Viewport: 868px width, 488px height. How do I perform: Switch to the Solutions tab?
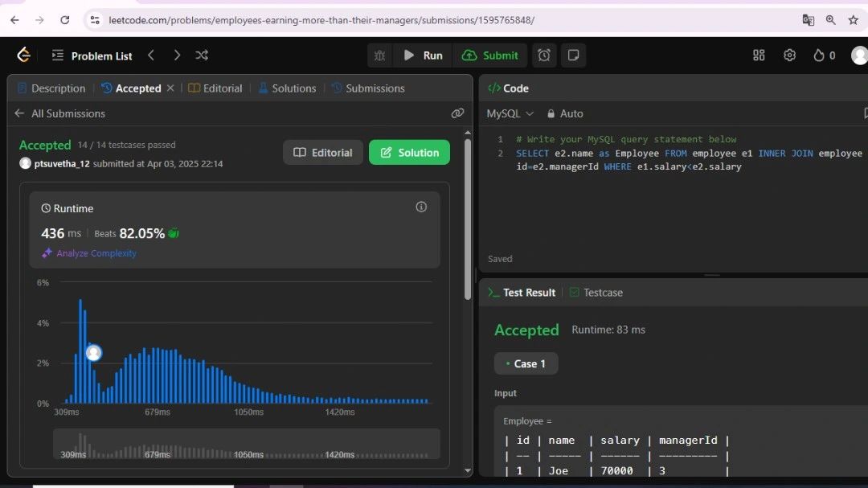287,88
